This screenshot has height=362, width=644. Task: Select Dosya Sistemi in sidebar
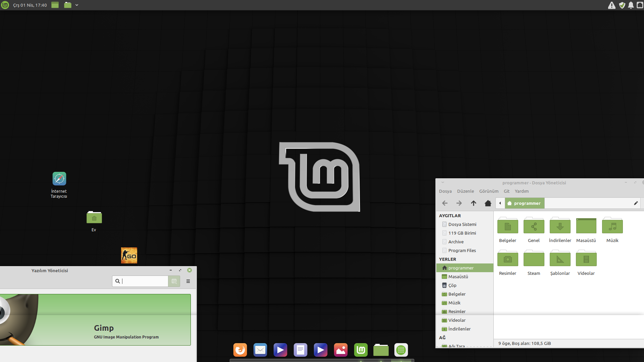click(465, 225)
